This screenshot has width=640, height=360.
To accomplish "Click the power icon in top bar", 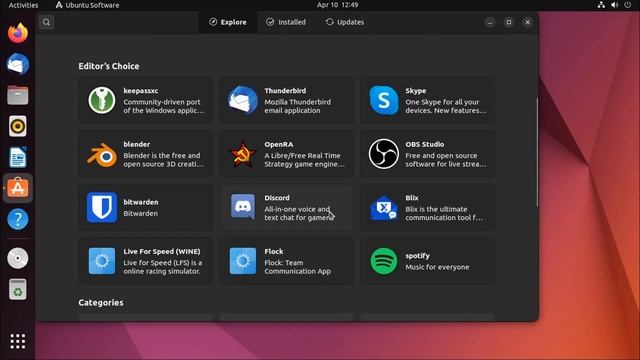I will [x=628, y=5].
